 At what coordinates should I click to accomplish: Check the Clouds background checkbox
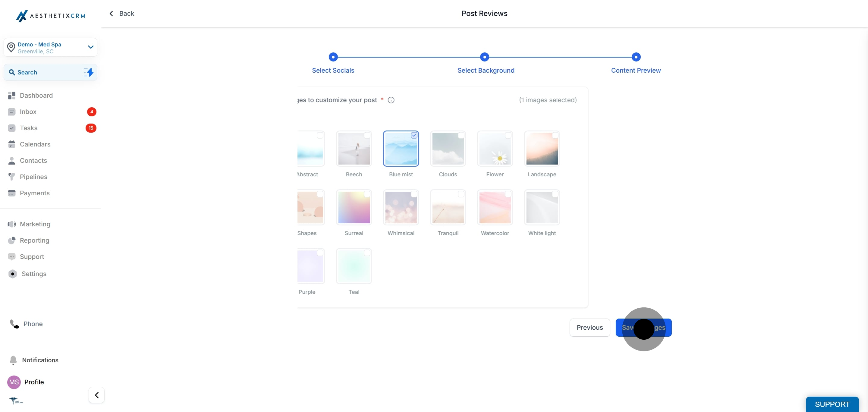coord(461,135)
